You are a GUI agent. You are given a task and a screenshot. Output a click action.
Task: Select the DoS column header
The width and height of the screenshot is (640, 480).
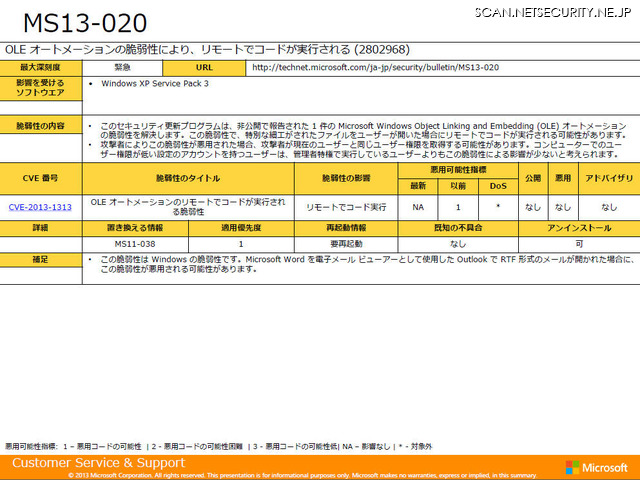pyautogui.click(x=497, y=185)
